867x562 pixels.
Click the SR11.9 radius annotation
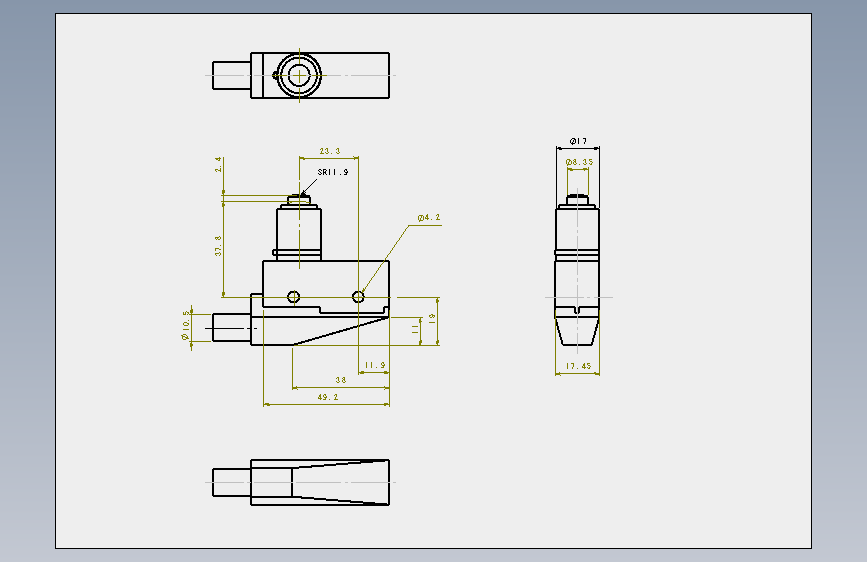[333, 172]
